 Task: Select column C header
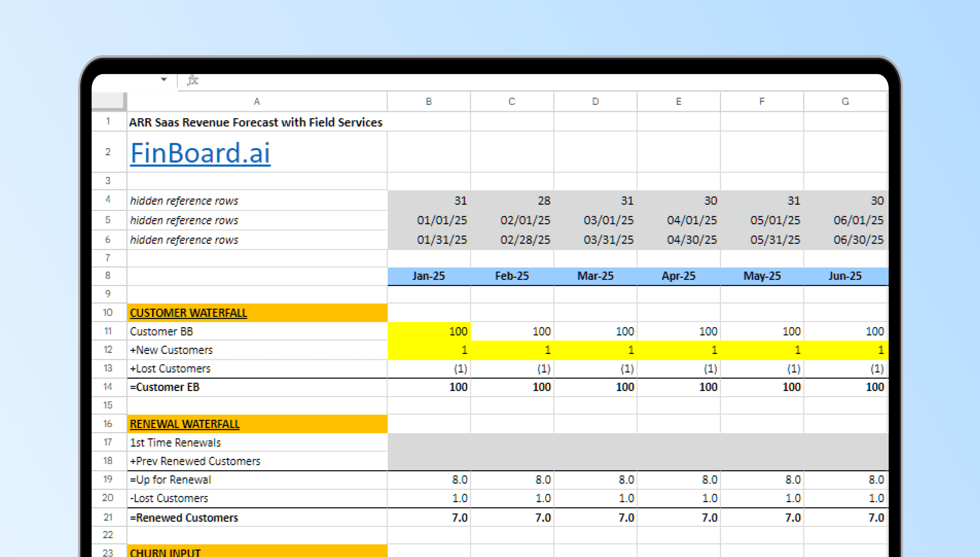512,101
